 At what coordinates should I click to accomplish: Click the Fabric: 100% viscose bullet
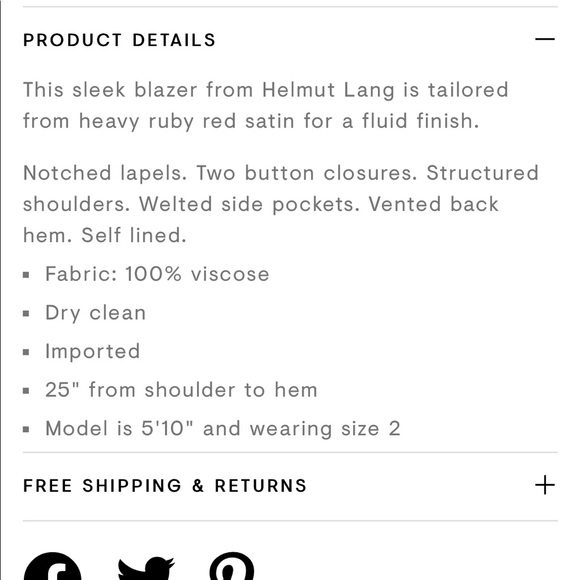(157, 274)
